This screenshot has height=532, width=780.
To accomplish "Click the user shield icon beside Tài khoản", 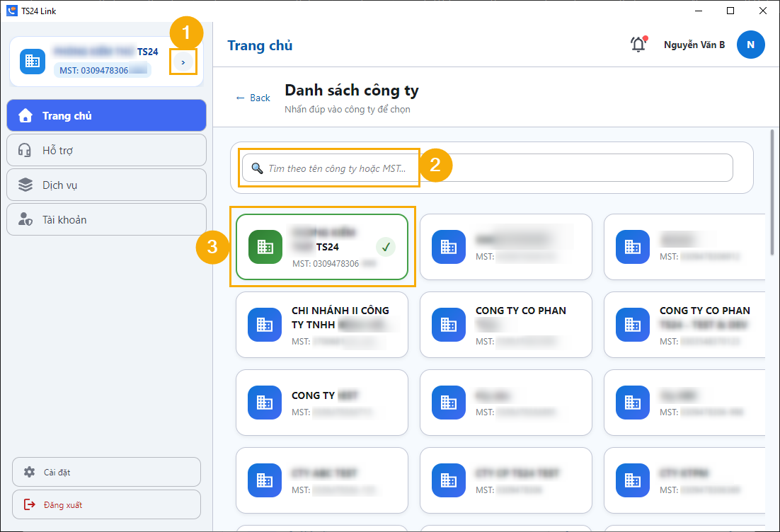I will coord(25,219).
